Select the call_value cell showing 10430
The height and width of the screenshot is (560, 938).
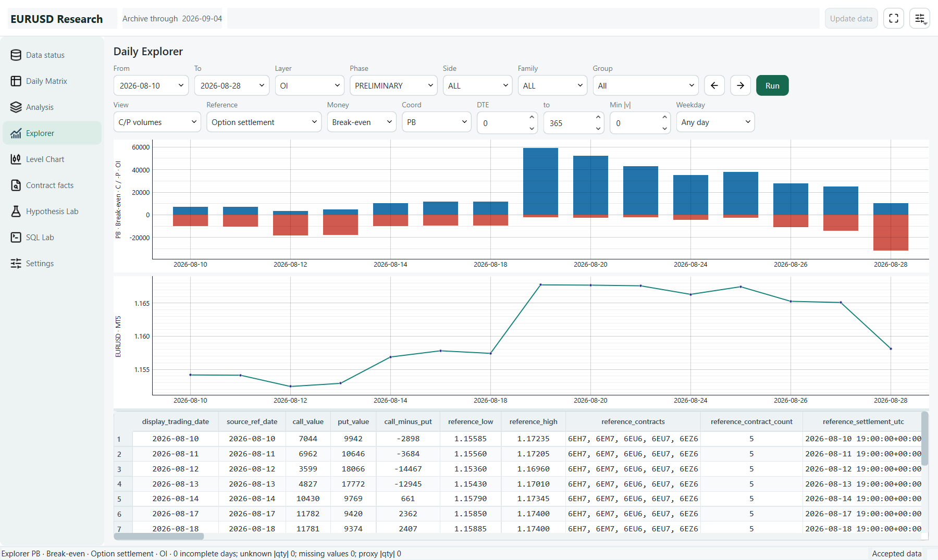(x=308, y=499)
